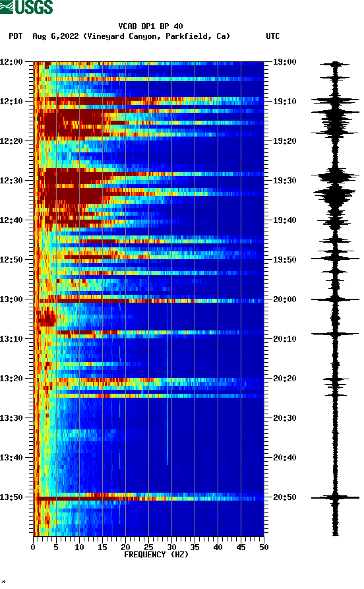The width and height of the screenshot is (364, 589).
Task: Click the '15' frequency axis tick label
Action: point(102,547)
